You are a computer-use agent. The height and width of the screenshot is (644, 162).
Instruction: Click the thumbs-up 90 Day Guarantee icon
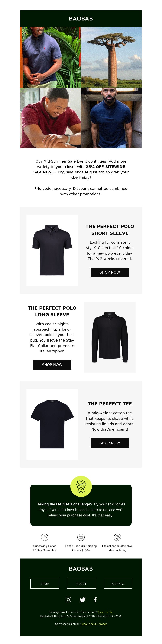(x=45, y=537)
